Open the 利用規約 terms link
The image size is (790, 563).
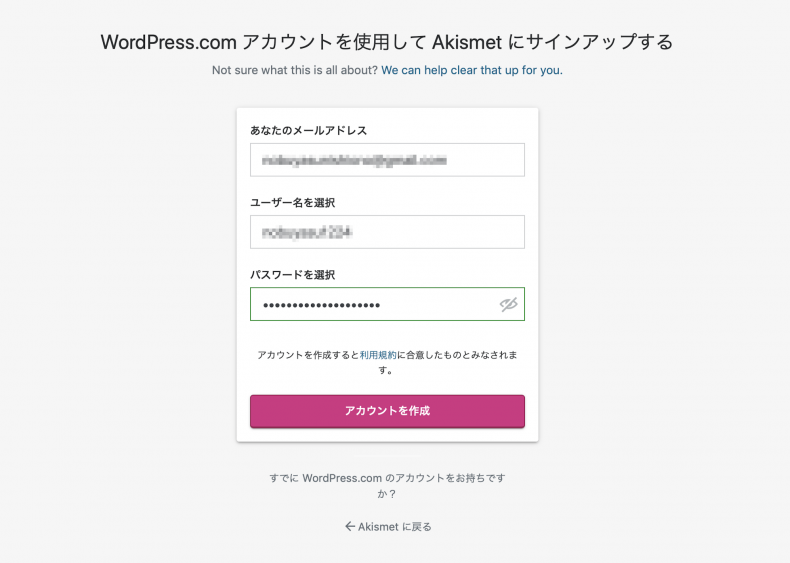coord(378,355)
